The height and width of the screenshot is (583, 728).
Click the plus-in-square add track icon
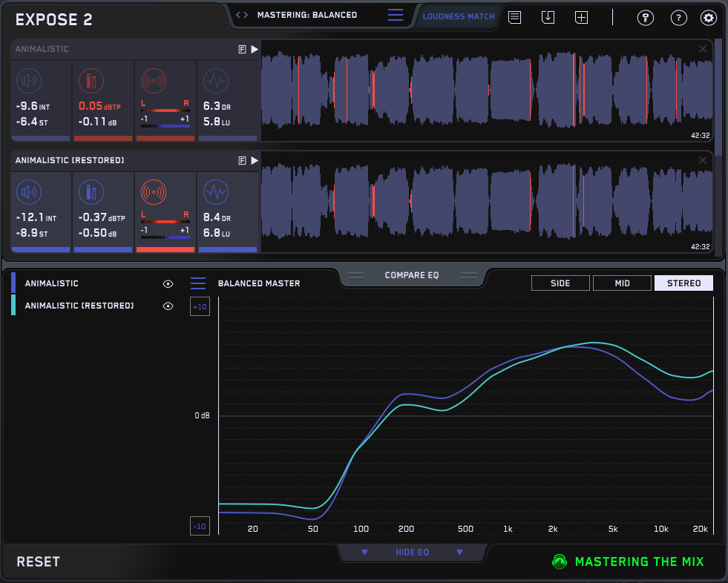582,17
